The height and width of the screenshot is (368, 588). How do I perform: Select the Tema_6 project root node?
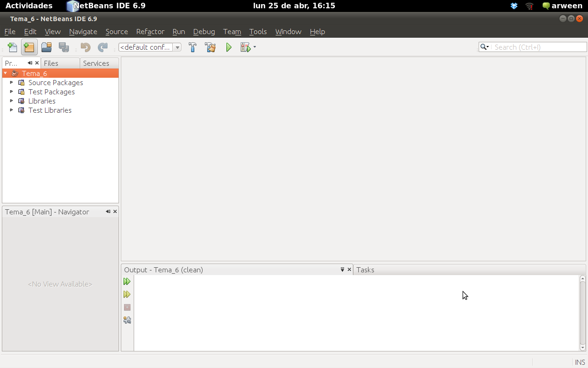click(34, 73)
